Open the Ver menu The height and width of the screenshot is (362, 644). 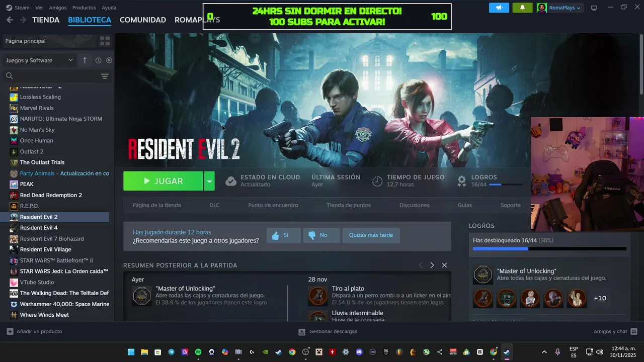tap(39, 8)
